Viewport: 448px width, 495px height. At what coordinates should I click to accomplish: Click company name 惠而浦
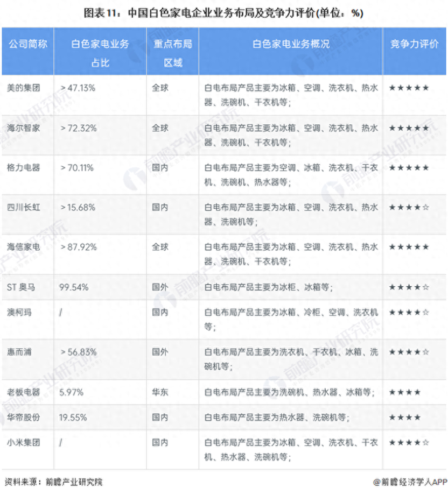[19, 352]
